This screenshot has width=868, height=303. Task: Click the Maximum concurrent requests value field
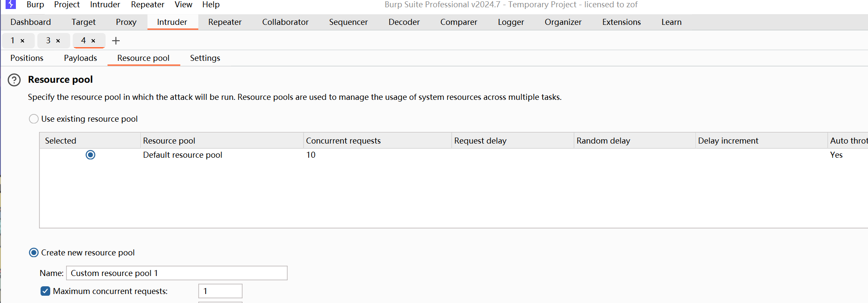tap(220, 291)
